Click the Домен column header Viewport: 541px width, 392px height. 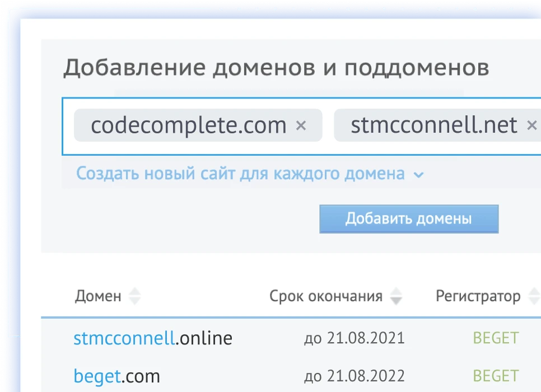(x=98, y=296)
